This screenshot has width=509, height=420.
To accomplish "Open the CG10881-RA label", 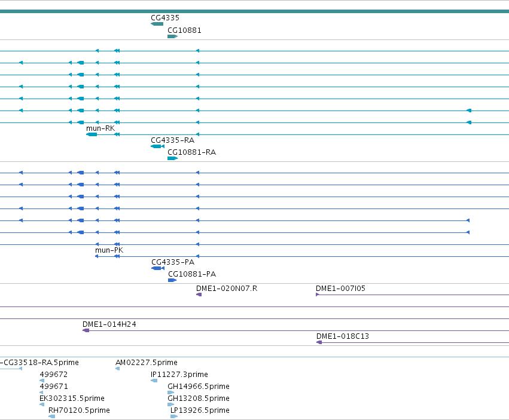I will coord(192,152).
